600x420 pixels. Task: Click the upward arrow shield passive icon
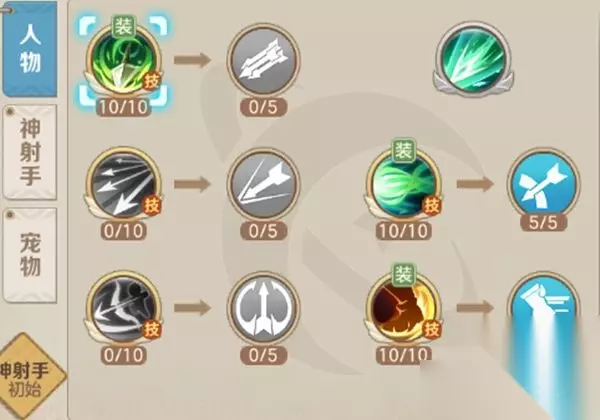click(x=263, y=308)
